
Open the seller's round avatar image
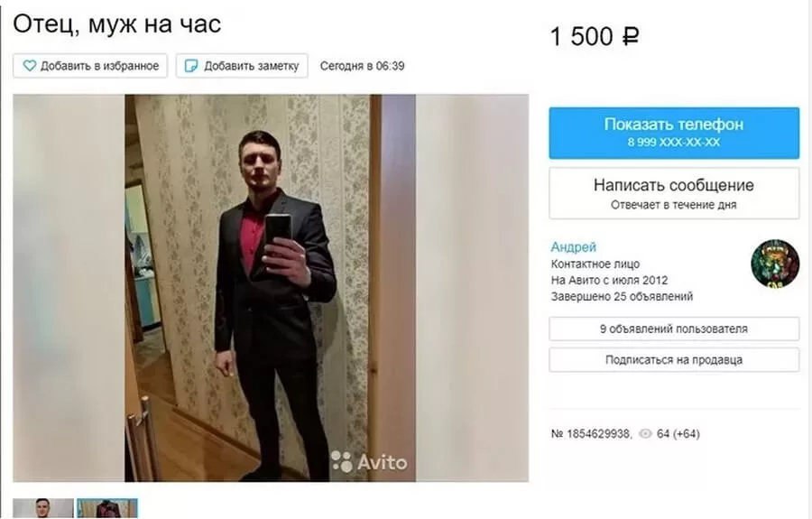point(775,264)
